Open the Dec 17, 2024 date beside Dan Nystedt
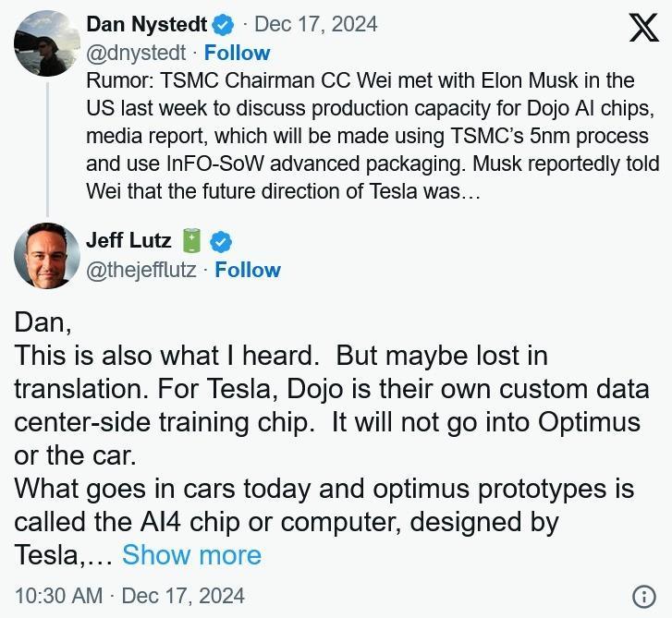Screen dimensions: 672x618 pos(316,24)
